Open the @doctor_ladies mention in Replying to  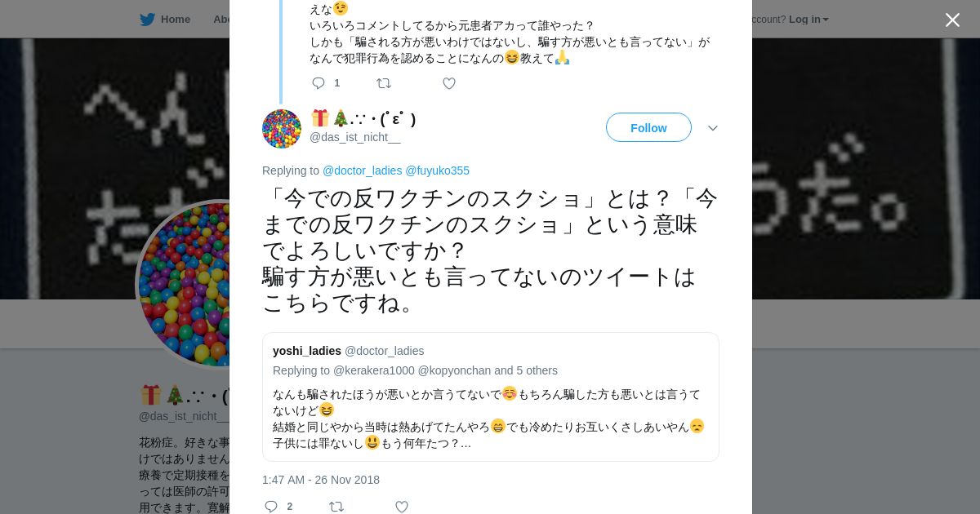(x=363, y=171)
